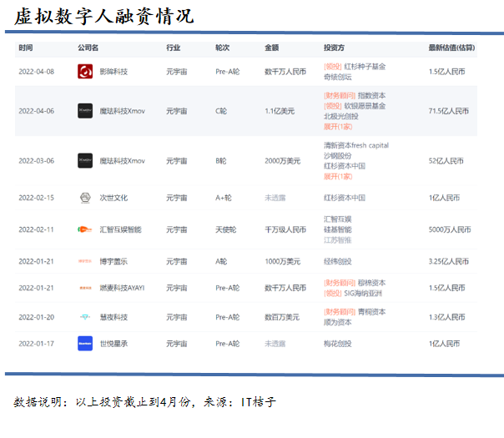Open the 影眸科技 company name link
504x438 pixels.
(x=113, y=72)
